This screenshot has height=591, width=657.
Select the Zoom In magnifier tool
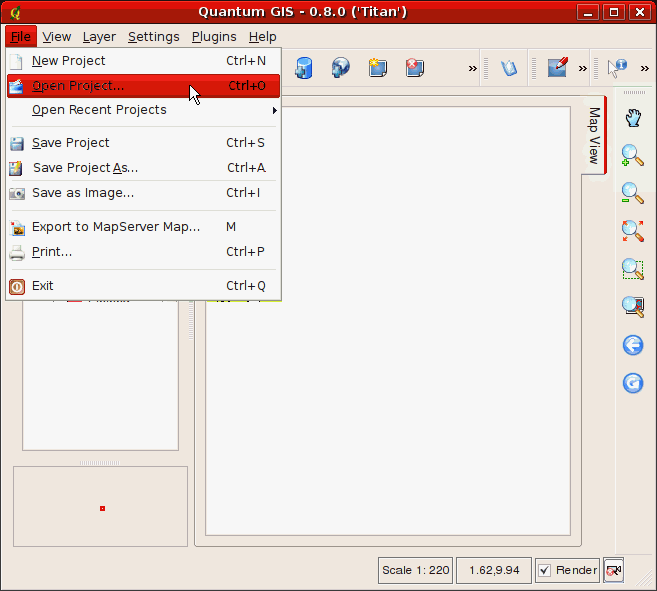(633, 156)
